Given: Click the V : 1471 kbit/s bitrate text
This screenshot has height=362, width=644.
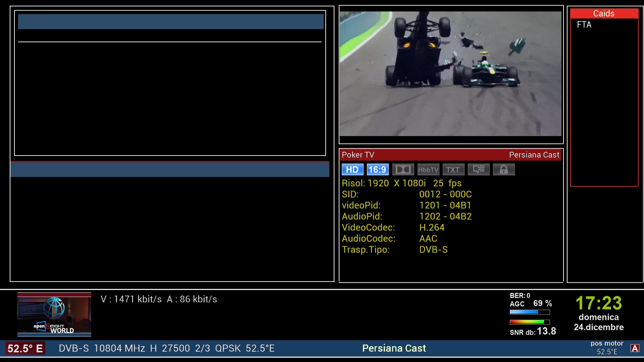Looking at the screenshot, I should pos(131,299).
